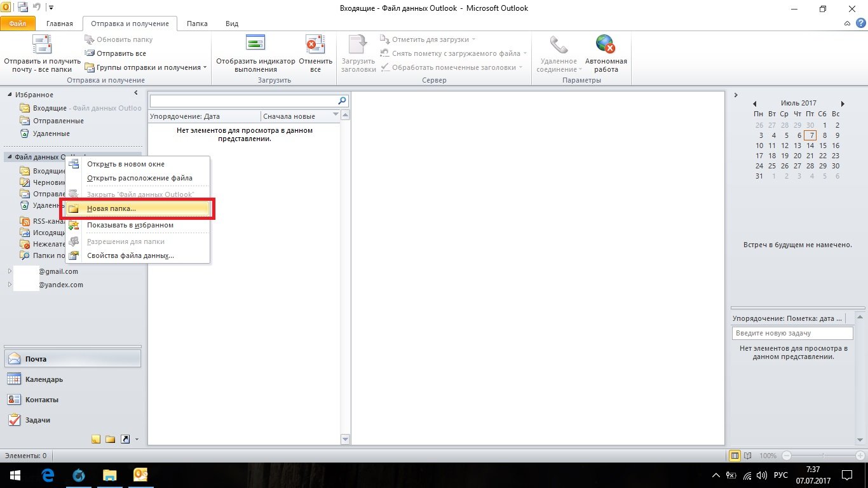Select Входящие in Избранное
The height and width of the screenshot is (488, 868).
tap(81, 108)
